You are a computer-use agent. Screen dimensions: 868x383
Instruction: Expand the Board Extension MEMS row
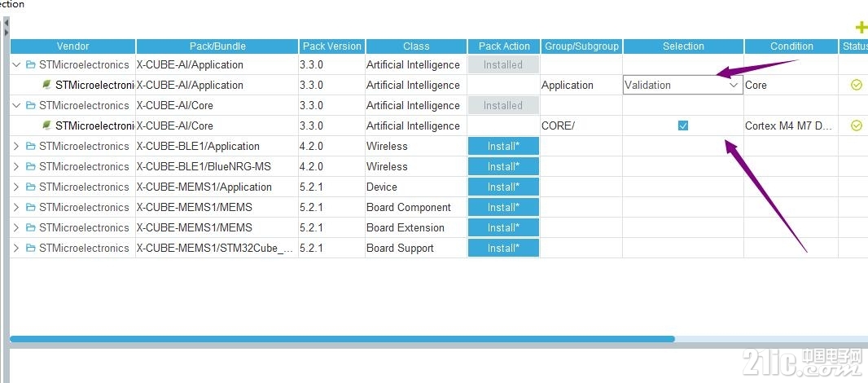coord(16,228)
